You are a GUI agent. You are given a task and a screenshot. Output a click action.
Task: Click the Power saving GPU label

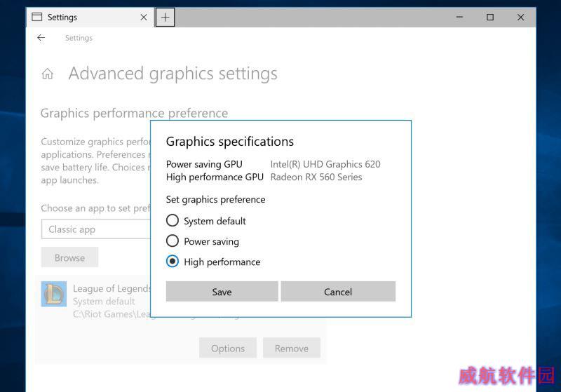[204, 164]
